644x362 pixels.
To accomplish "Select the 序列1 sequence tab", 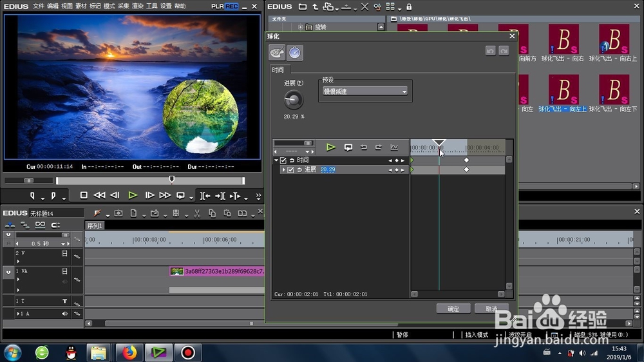I will (x=95, y=225).
